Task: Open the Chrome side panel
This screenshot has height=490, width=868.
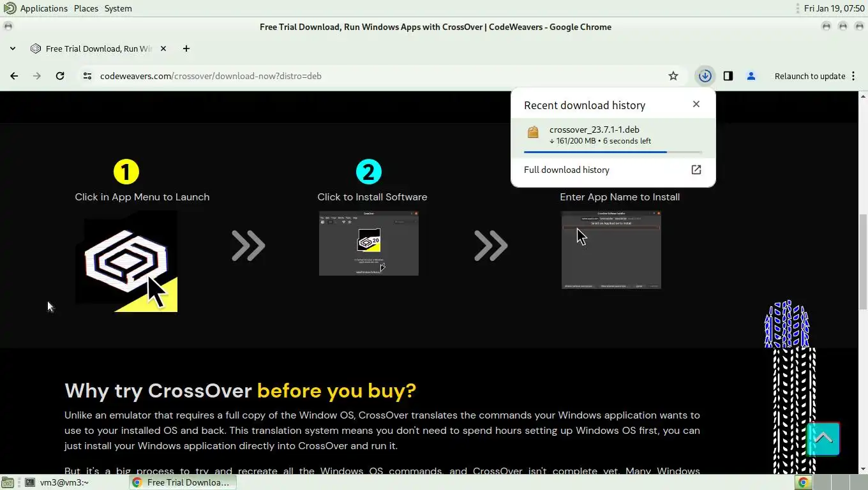Action: point(728,76)
